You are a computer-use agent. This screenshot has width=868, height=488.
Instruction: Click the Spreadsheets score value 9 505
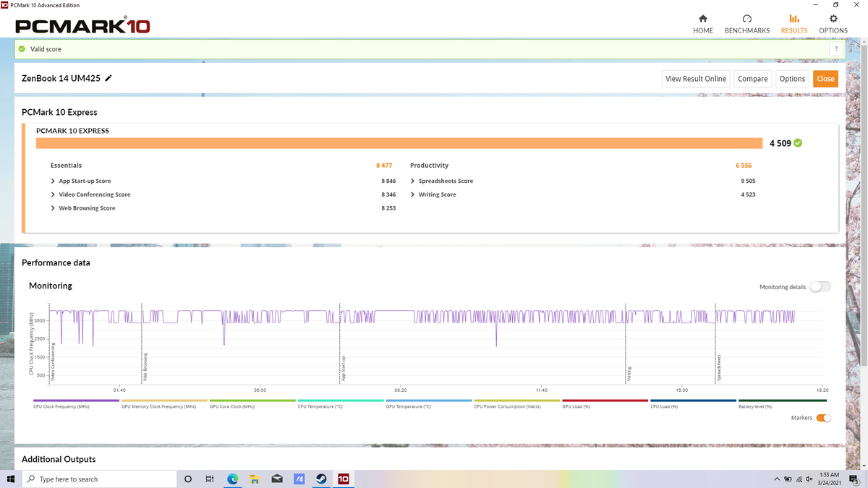pyautogui.click(x=748, y=181)
